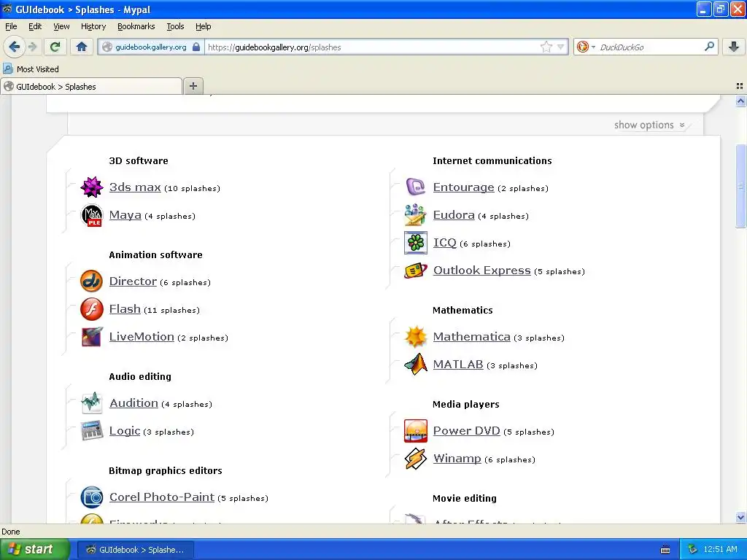Click the Eudora icon
The image size is (747, 560).
415,215
